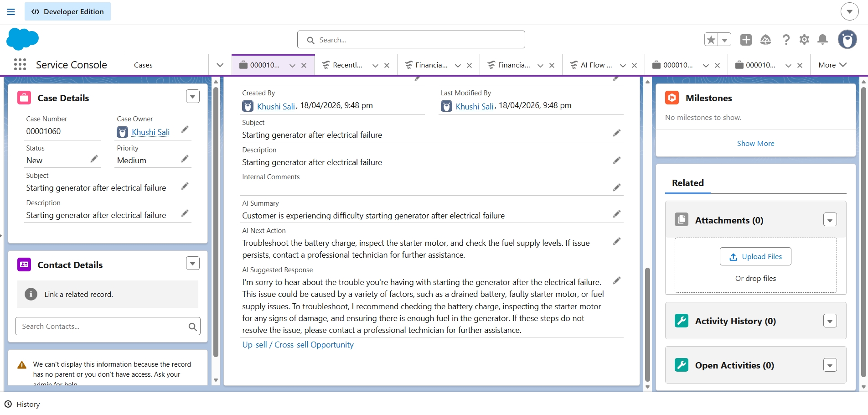The height and width of the screenshot is (415, 868).
Task: Expand the Favorites list dropdown
Action: point(724,40)
